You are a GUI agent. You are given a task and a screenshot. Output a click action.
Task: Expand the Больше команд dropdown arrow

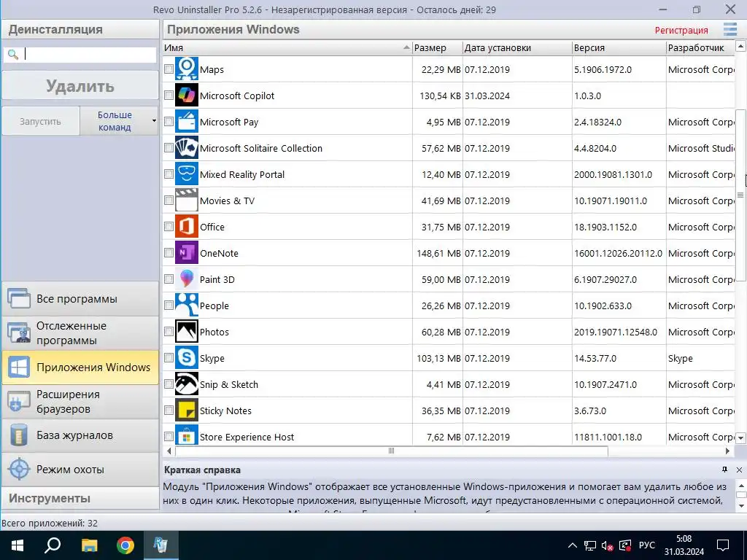tap(154, 121)
